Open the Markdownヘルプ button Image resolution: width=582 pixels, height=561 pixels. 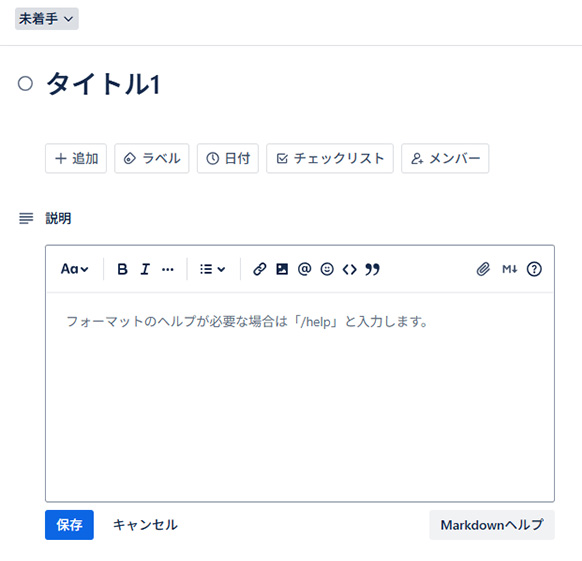click(492, 525)
